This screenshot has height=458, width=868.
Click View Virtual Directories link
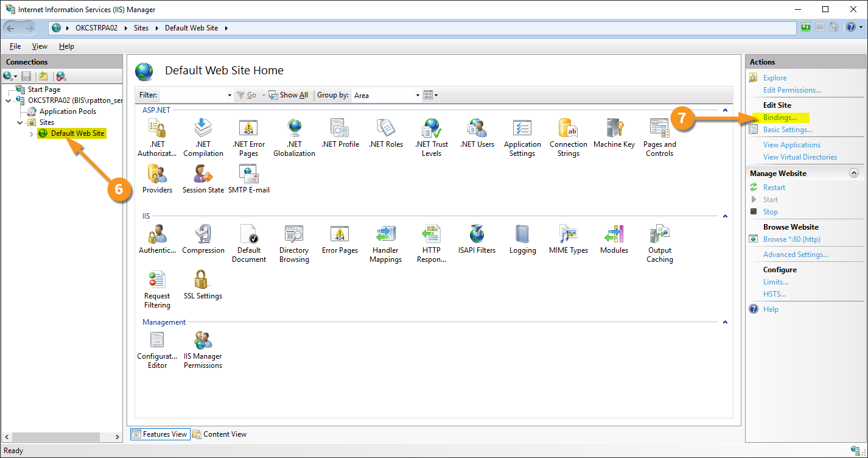click(x=800, y=157)
